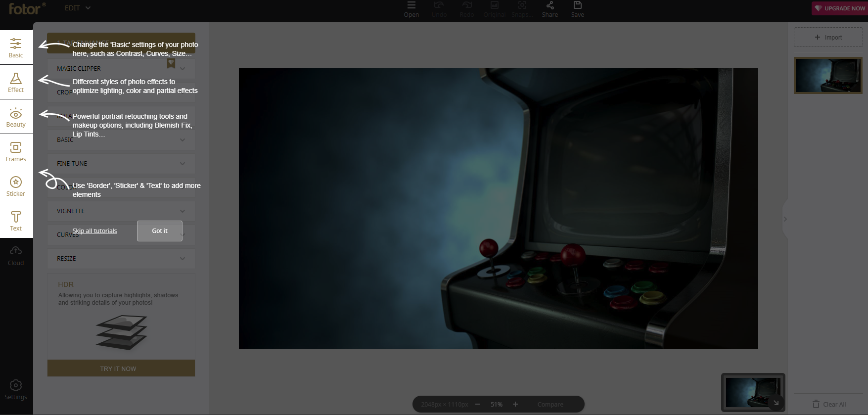Expand the Magic Clipper section
The width and height of the screenshot is (868, 415).
(121, 69)
